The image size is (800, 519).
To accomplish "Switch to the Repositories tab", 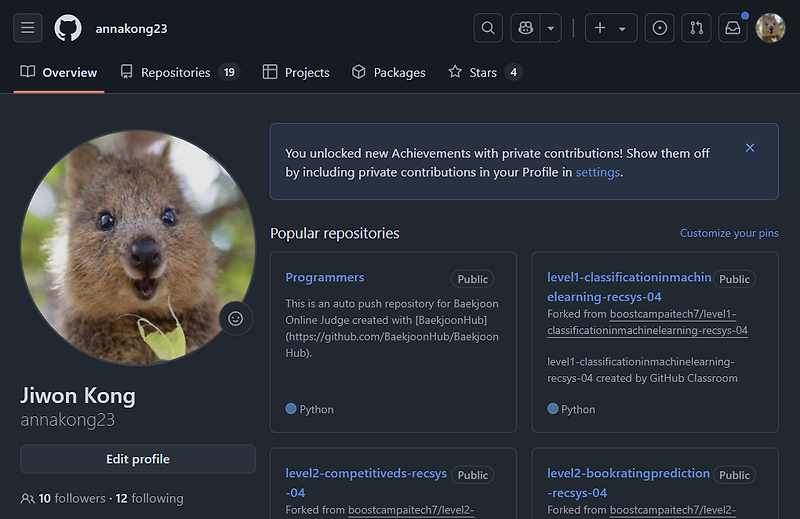I will click(x=180, y=72).
